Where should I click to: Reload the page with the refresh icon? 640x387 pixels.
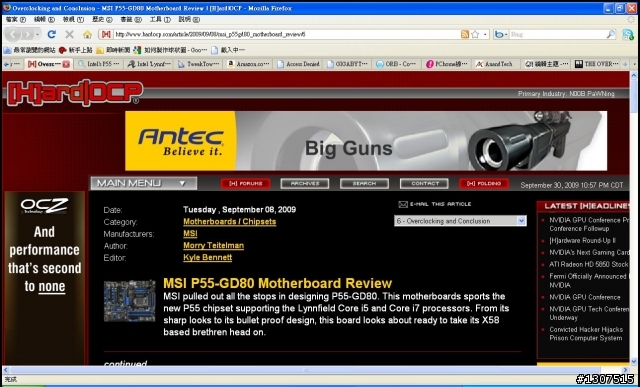pyautogui.click(x=52, y=34)
